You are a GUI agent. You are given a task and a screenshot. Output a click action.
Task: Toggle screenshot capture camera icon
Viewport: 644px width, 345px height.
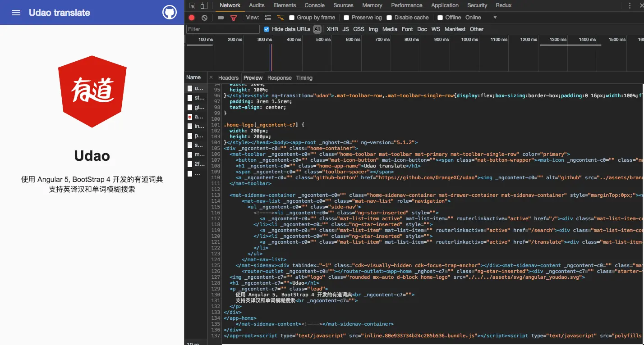pos(221,18)
